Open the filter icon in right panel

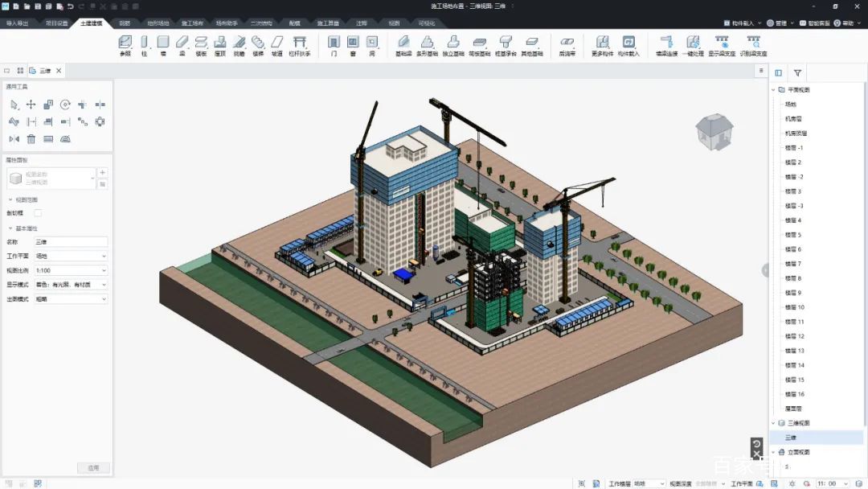tap(797, 73)
